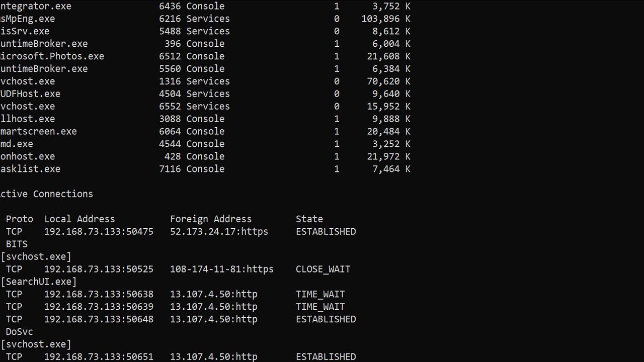Image resolution: width=644 pixels, height=362 pixels.
Task: Click the Active Connections heading
Action: click(x=47, y=194)
